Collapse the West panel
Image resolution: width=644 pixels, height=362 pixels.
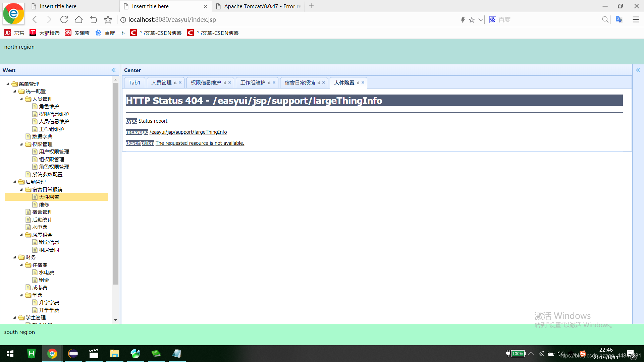113,70
